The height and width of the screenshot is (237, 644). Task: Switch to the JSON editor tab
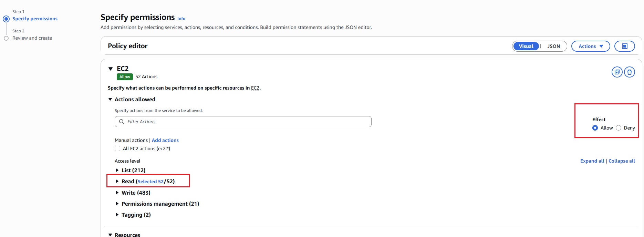[x=553, y=46]
